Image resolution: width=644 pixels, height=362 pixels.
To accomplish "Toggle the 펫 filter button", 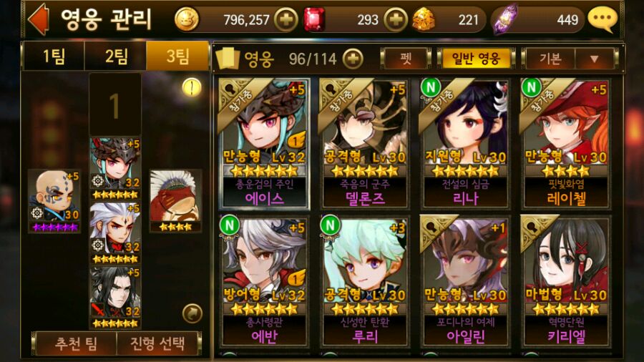I will 406,59.
